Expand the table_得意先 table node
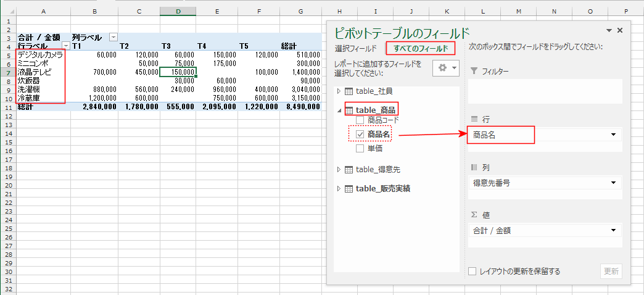Image resolution: width=644 pixels, height=295 pixels. pyautogui.click(x=339, y=169)
